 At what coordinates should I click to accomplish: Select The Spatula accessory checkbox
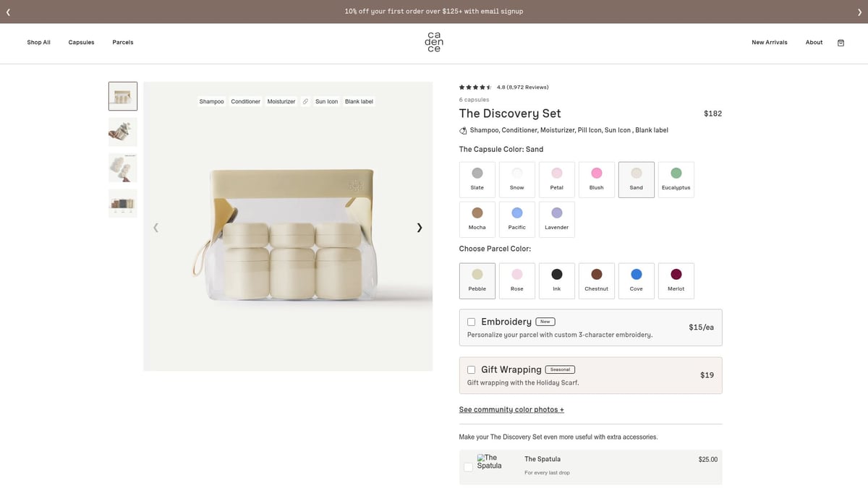[x=468, y=467]
